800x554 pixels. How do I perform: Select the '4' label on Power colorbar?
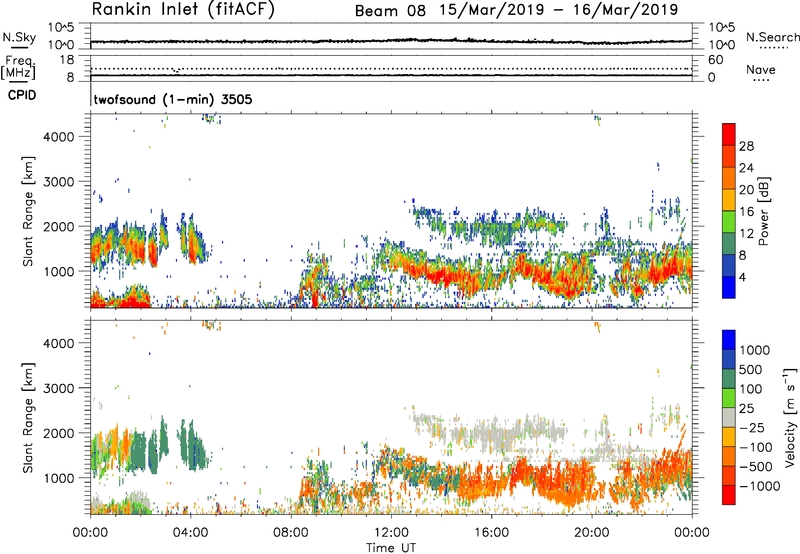pos(743,278)
